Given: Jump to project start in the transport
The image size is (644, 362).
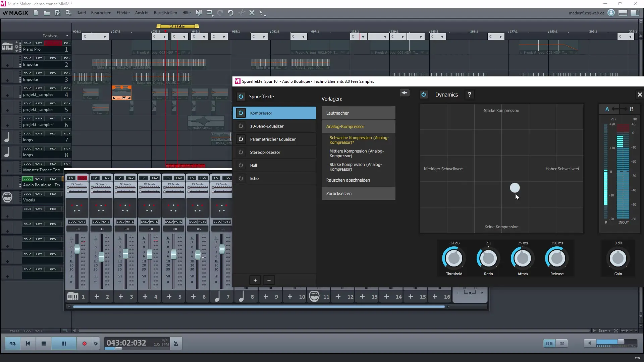Looking at the screenshot, I should [x=28, y=344].
